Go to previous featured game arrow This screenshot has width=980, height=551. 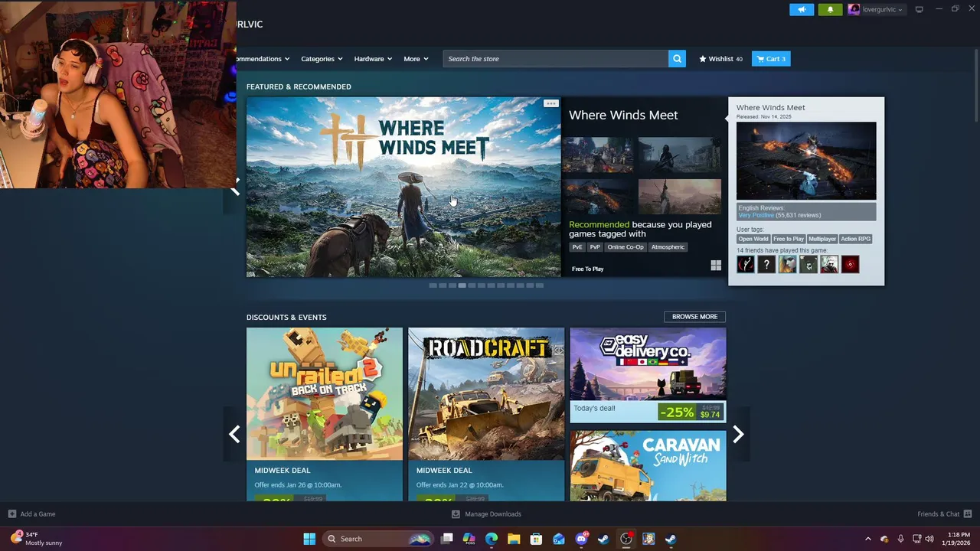click(235, 187)
